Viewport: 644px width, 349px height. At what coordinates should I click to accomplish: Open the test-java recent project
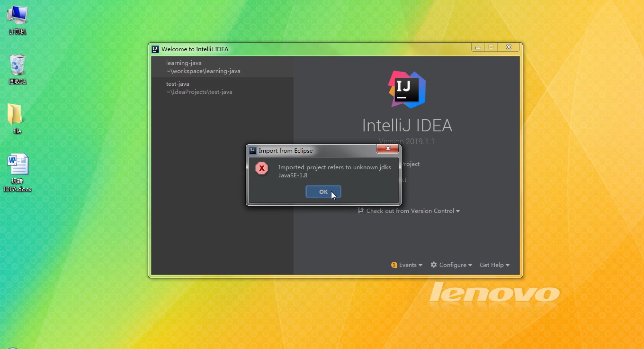coord(223,88)
